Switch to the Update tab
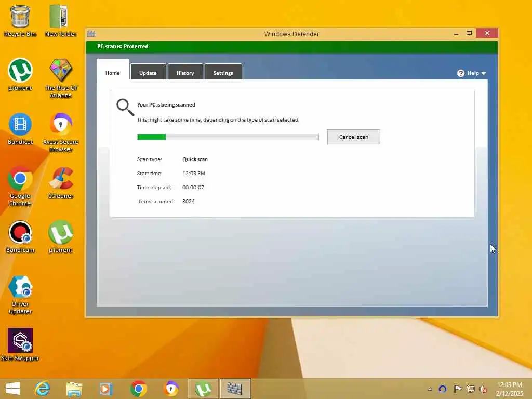Viewport: 532px width, 399px height. click(x=148, y=72)
